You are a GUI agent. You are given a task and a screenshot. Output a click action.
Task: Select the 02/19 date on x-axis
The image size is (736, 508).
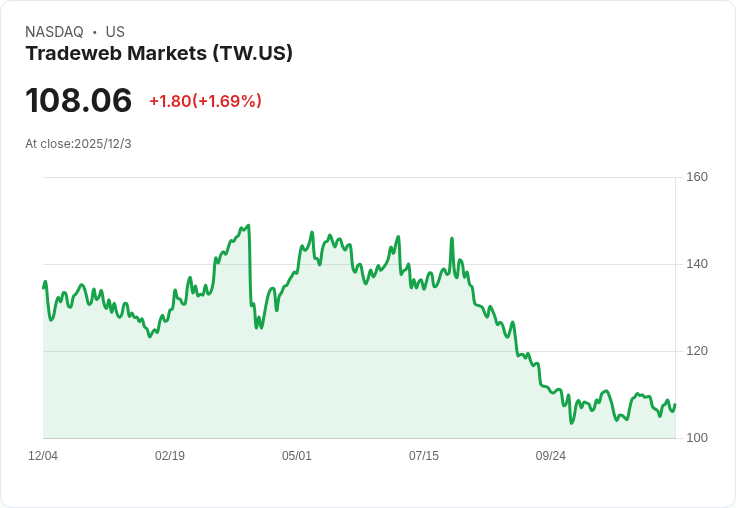coord(170,456)
